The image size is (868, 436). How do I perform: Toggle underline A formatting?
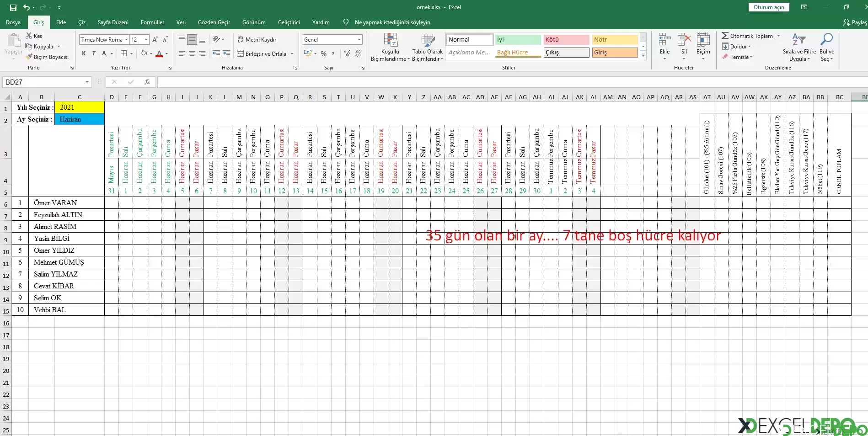coord(104,53)
